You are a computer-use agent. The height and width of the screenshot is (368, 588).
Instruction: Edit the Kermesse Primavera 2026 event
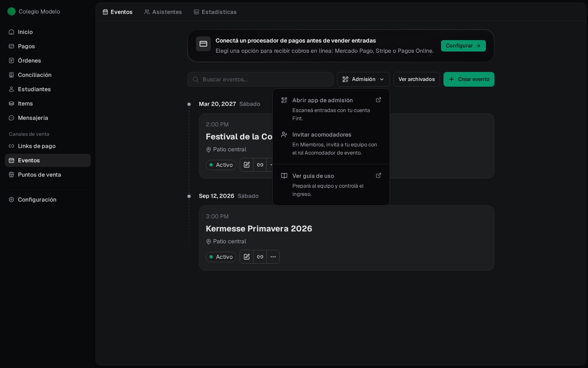[247, 257]
